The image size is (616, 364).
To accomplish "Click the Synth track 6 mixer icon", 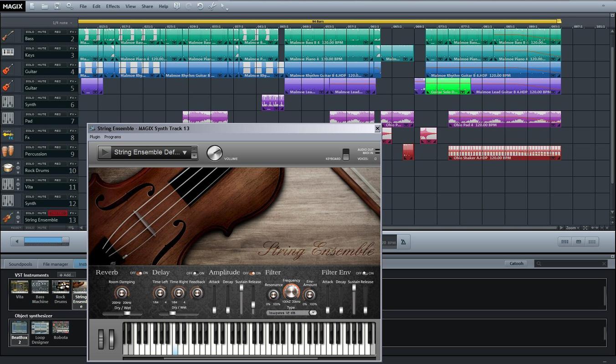I will pyautogui.click(x=8, y=102).
